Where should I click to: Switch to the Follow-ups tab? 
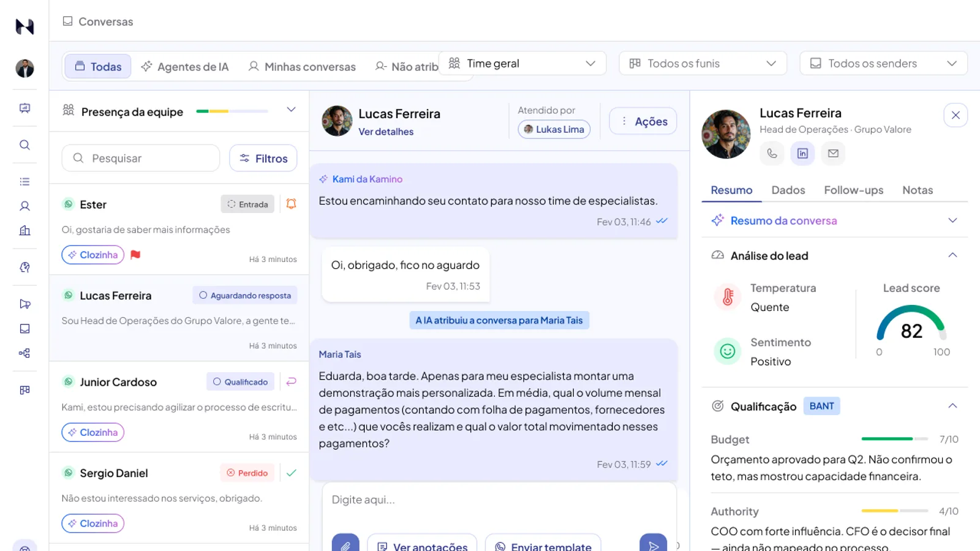[853, 190]
